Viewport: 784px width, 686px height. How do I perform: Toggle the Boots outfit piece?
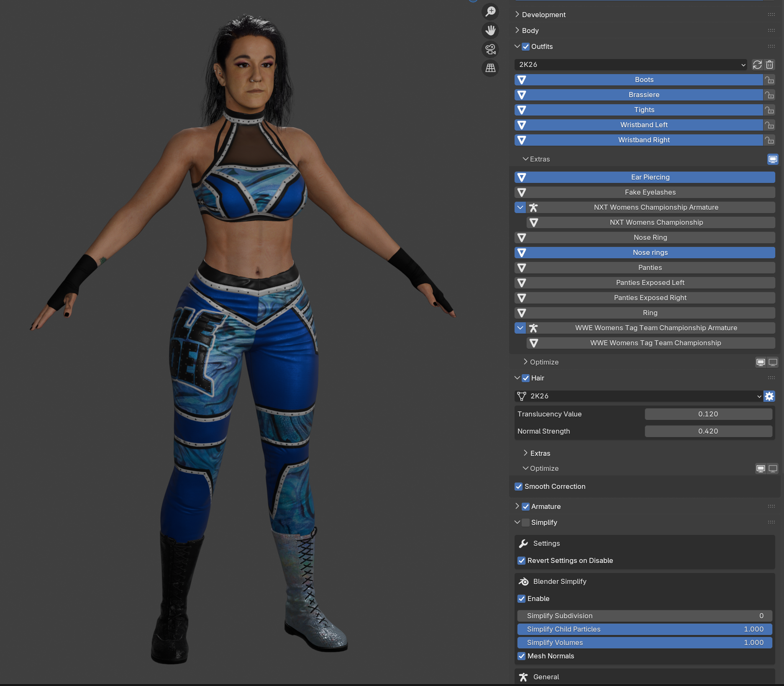[639, 80]
